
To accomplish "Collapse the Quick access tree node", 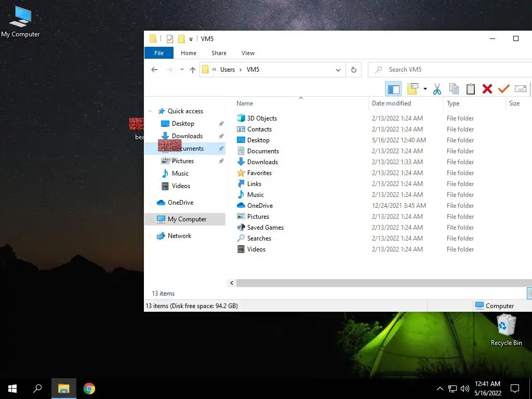I will pos(150,111).
